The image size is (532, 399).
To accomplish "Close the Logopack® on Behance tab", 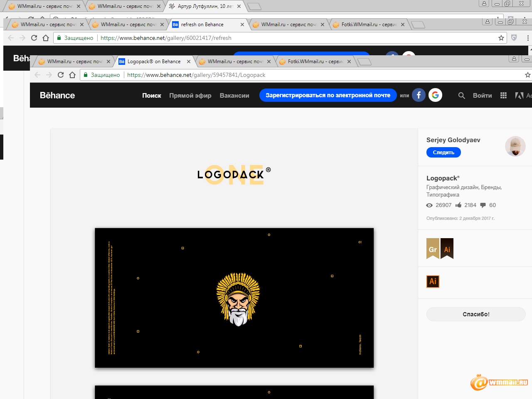I will (x=189, y=62).
